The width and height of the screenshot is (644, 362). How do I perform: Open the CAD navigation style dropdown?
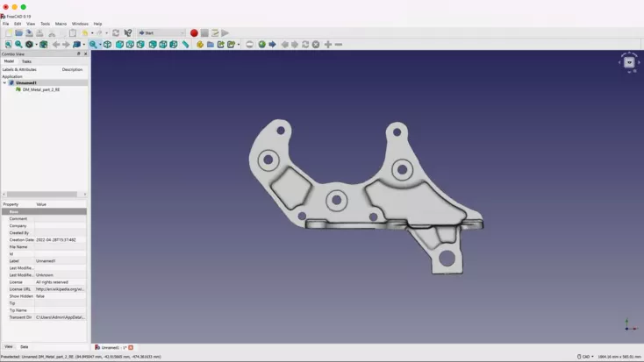click(585, 357)
